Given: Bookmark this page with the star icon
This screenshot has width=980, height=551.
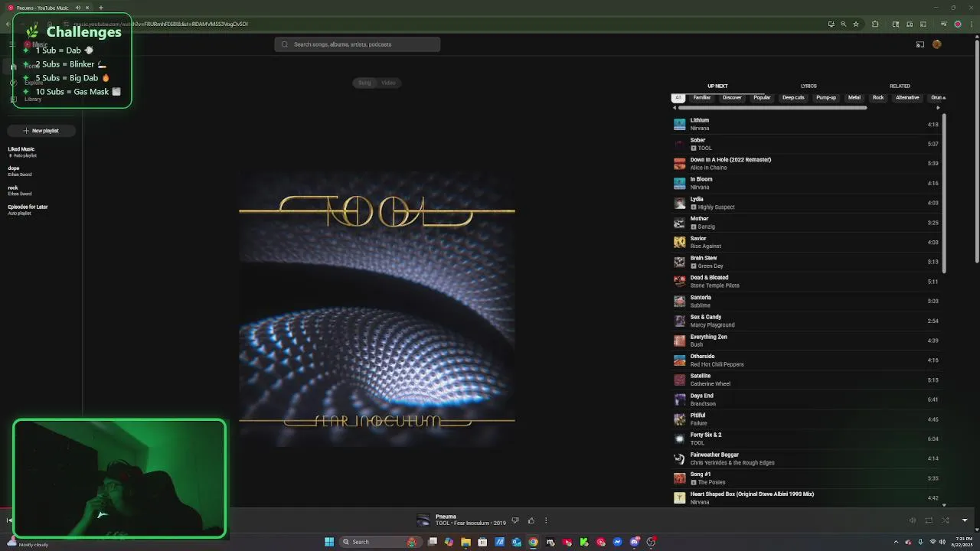Looking at the screenshot, I should 857,24.
